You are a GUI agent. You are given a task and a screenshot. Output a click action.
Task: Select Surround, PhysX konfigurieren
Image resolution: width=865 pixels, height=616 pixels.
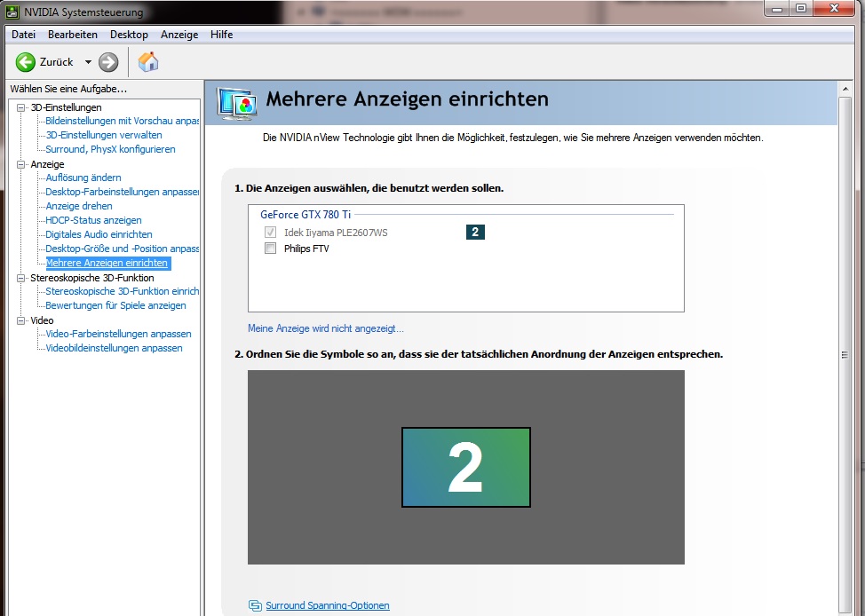click(110, 149)
